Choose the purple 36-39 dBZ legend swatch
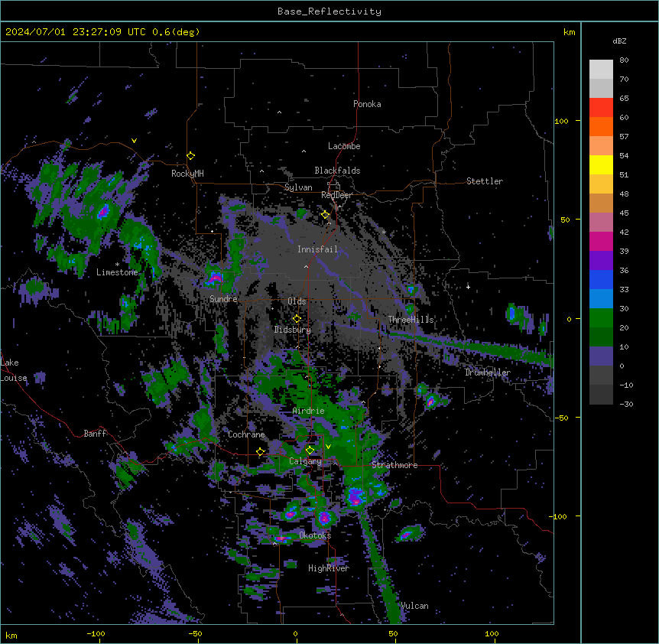 [x=601, y=261]
